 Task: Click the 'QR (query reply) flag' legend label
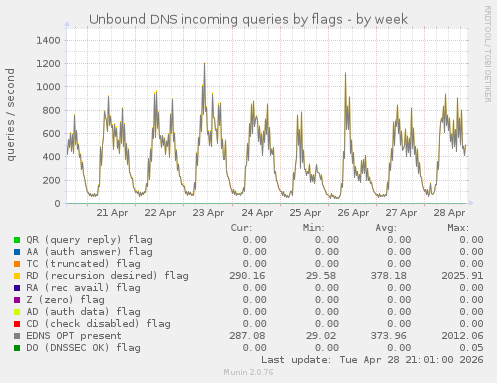pos(89,240)
